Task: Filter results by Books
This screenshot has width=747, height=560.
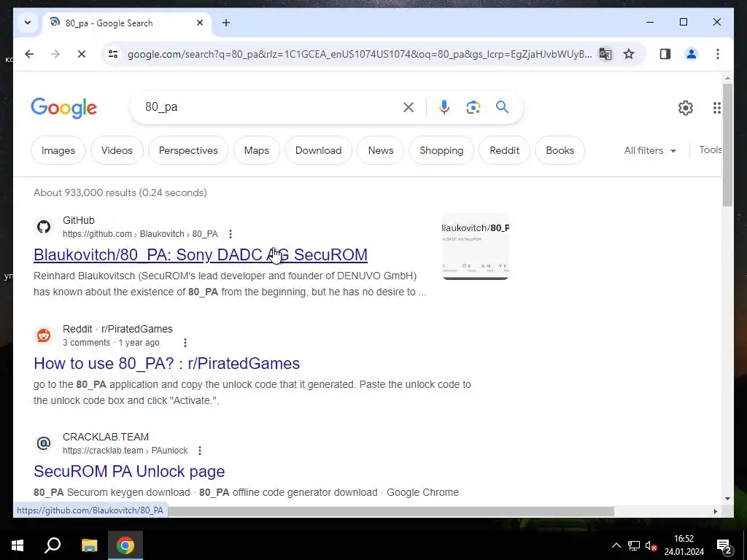Action: 560,150
